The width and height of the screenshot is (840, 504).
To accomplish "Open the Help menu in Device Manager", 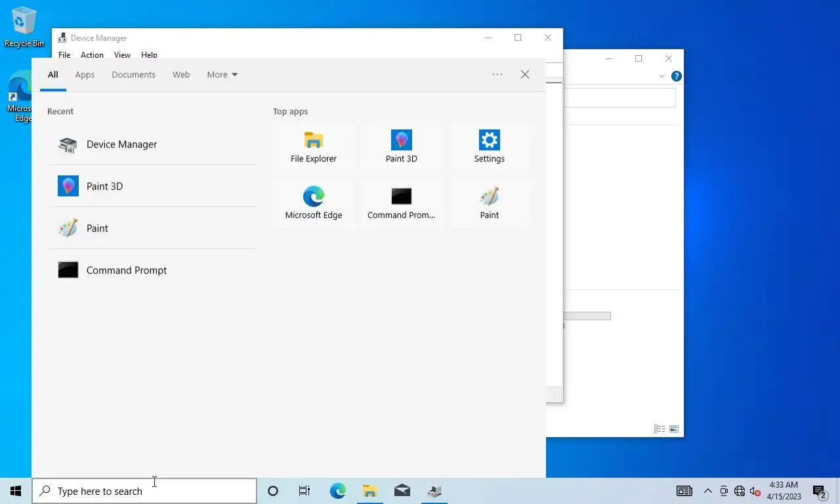I will [x=149, y=55].
